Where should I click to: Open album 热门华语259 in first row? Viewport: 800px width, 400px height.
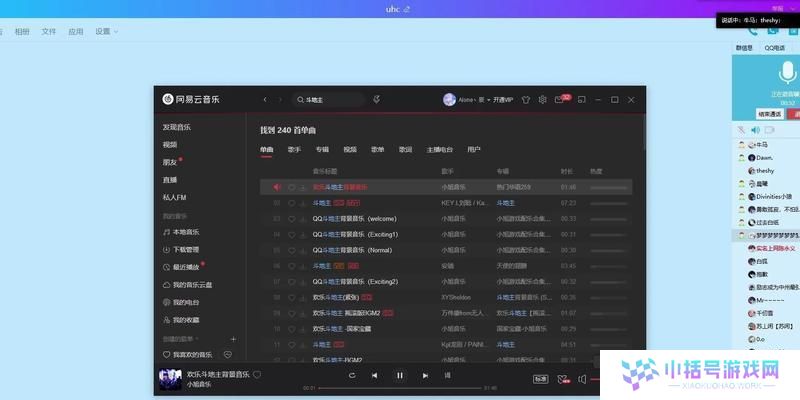tap(513, 187)
